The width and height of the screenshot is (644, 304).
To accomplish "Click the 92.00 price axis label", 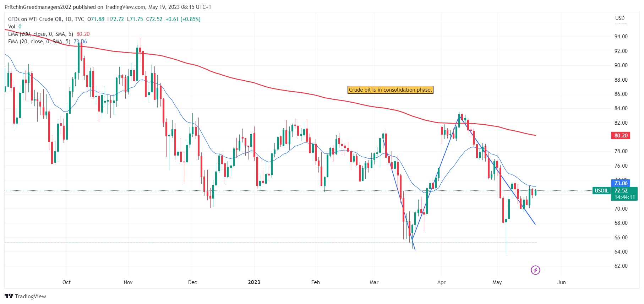I will coord(621,51).
